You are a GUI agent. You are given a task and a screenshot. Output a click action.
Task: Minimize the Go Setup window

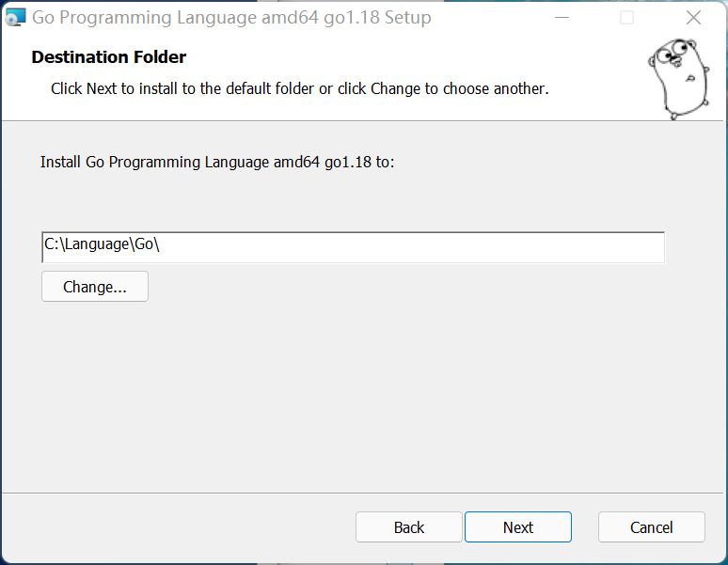click(562, 17)
